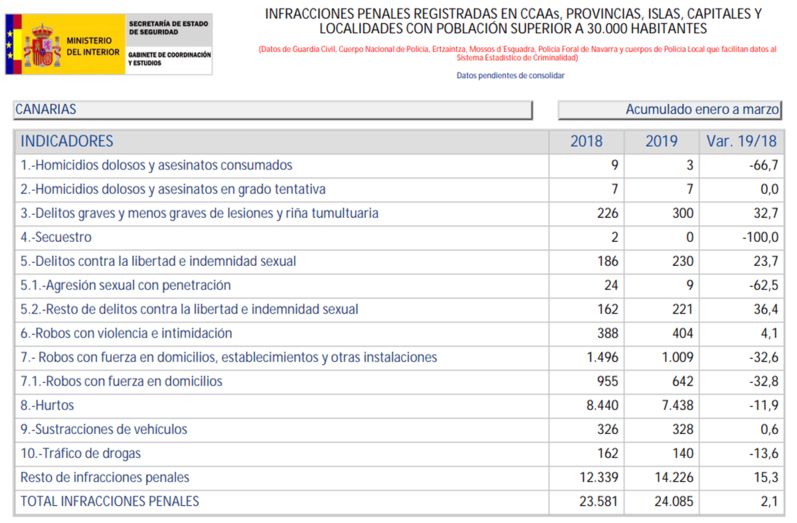Click the 642 value for robos en domicilios
Image resolution: width=797 pixels, height=523 pixels.
tap(683, 381)
